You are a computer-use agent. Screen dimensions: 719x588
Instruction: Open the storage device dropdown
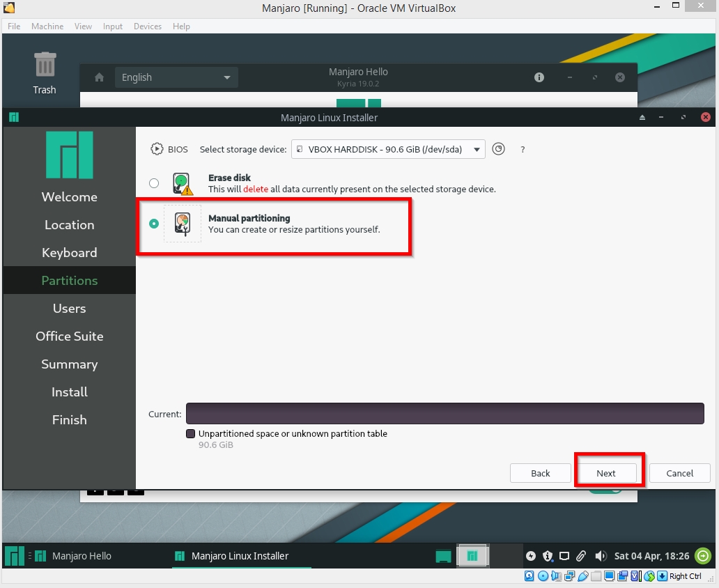tap(388, 149)
